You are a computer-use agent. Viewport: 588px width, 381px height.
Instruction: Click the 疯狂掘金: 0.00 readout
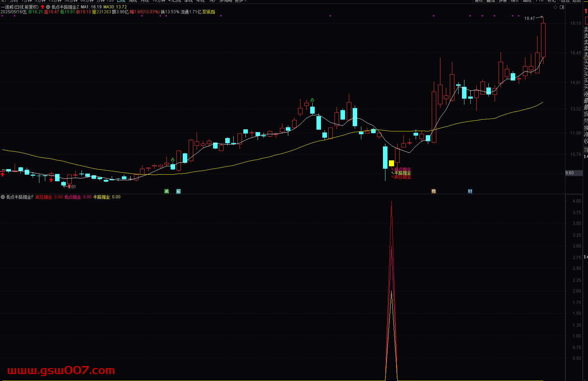point(49,197)
